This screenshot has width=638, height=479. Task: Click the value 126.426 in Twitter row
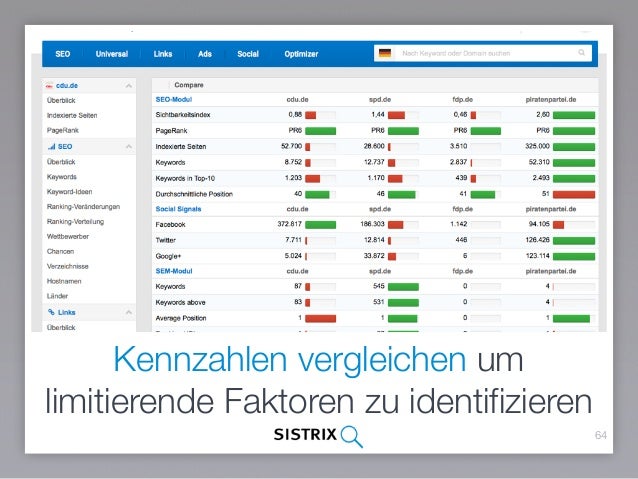pos(537,240)
